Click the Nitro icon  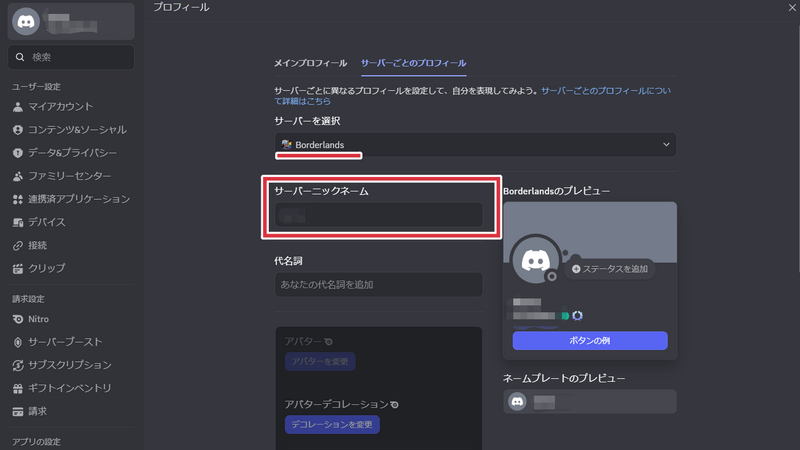click(18, 319)
